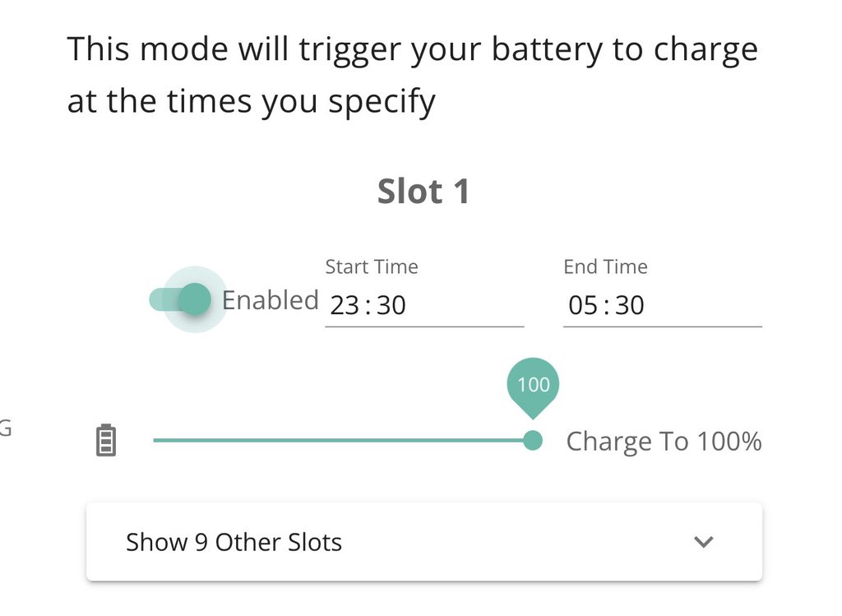
Task: Click the "Slot 1" heading
Action: click(423, 192)
